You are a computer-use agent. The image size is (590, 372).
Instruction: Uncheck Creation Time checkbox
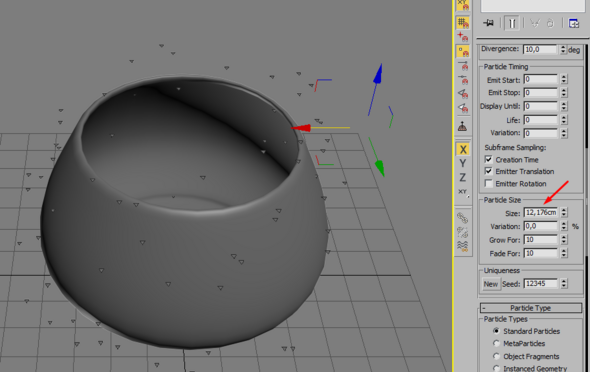[488, 159]
